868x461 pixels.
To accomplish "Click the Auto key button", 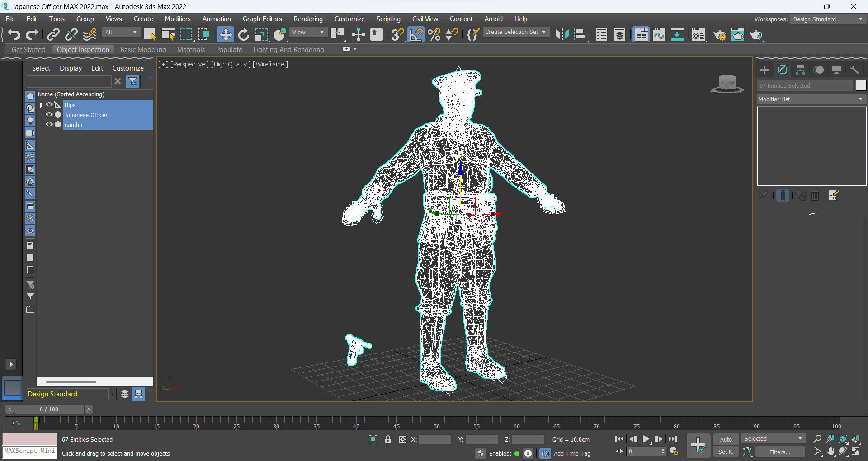I will coord(726,439).
